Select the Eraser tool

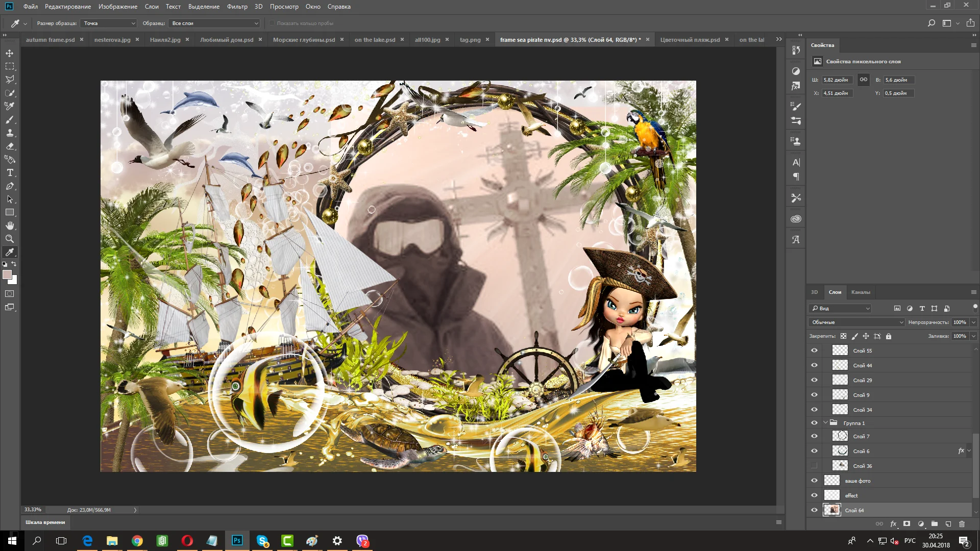point(10,146)
